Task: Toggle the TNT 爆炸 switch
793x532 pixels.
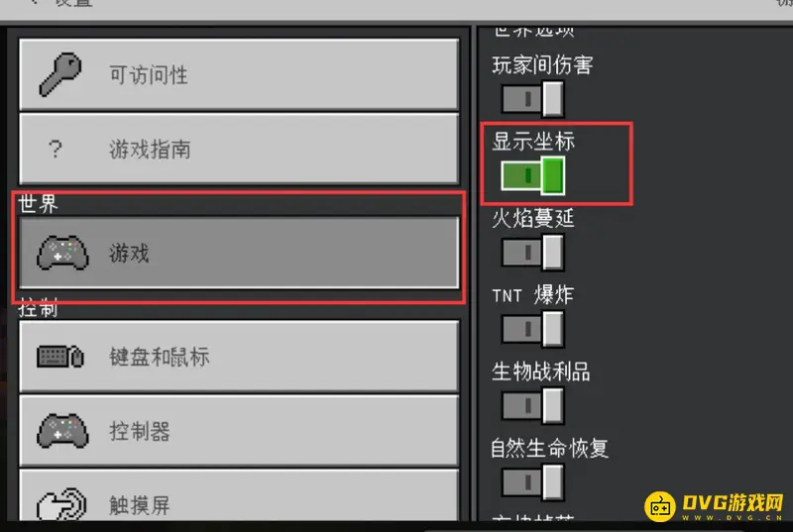Action: click(x=532, y=329)
